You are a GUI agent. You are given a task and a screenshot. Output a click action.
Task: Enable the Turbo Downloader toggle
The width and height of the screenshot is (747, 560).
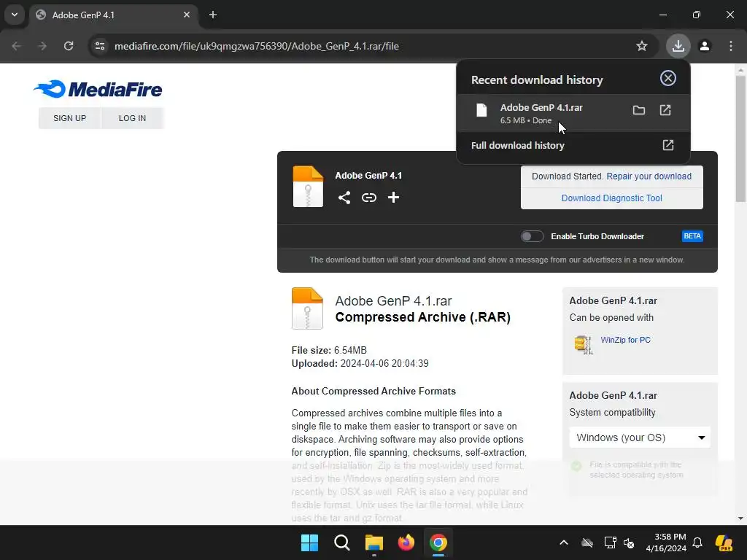[532, 236]
